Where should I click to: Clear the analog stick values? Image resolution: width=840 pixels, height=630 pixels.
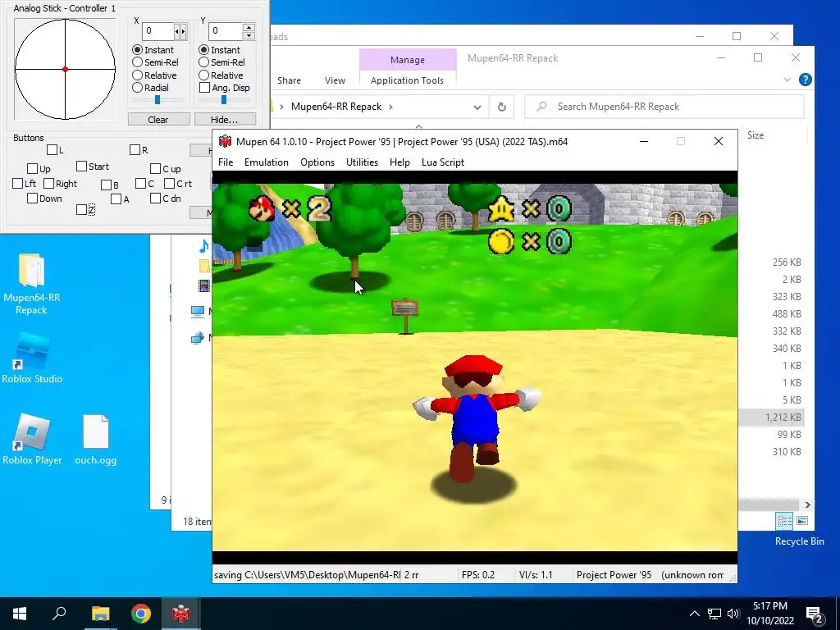[158, 120]
